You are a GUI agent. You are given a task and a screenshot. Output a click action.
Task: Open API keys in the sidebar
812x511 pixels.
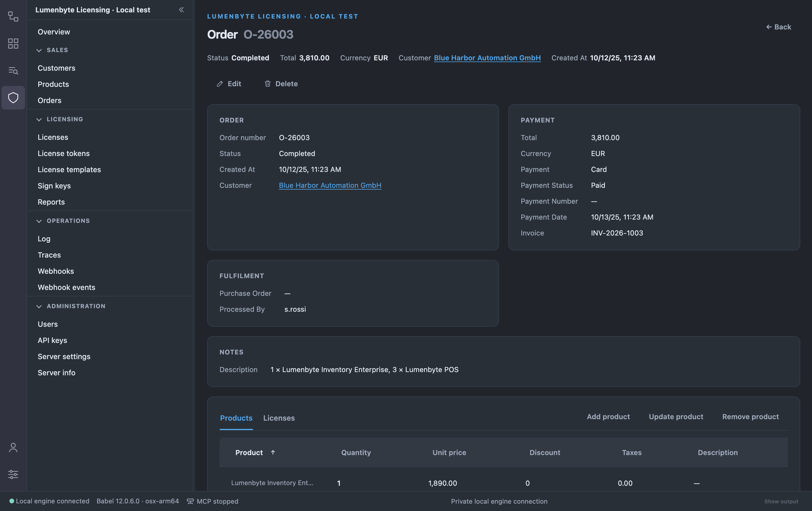[52, 340]
